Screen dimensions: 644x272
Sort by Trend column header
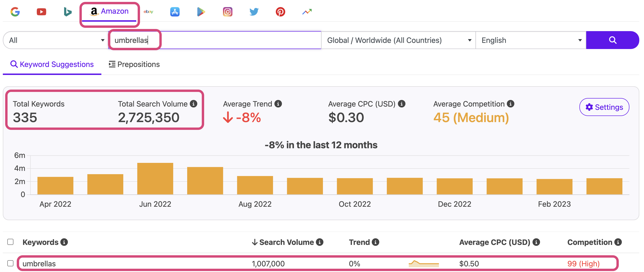359,242
